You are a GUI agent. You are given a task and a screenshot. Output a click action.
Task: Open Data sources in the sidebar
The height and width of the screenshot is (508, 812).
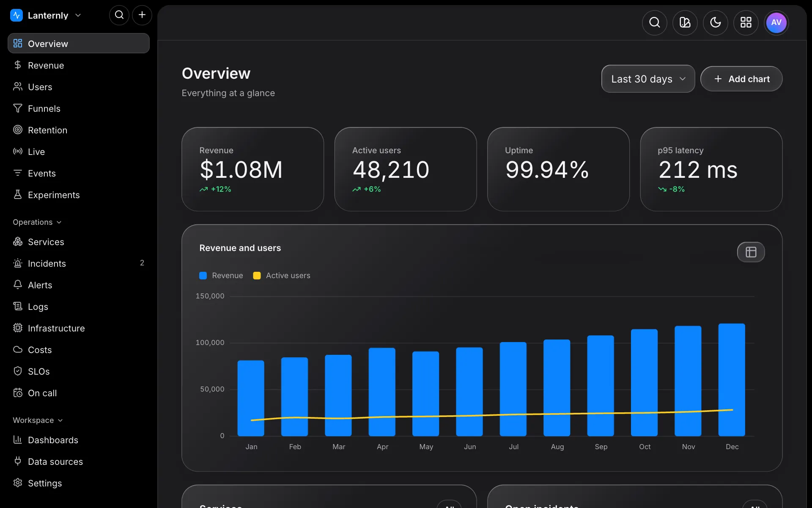pyautogui.click(x=79, y=461)
